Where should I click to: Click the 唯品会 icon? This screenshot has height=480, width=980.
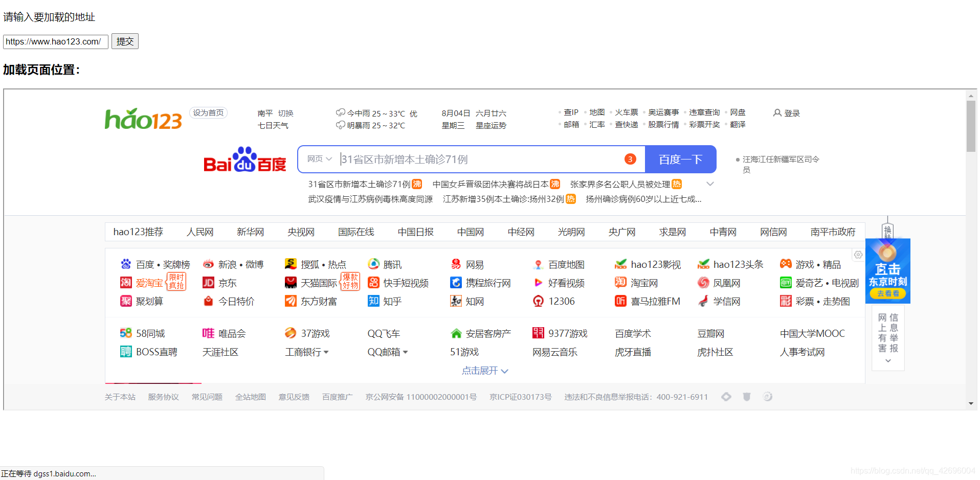pos(208,333)
